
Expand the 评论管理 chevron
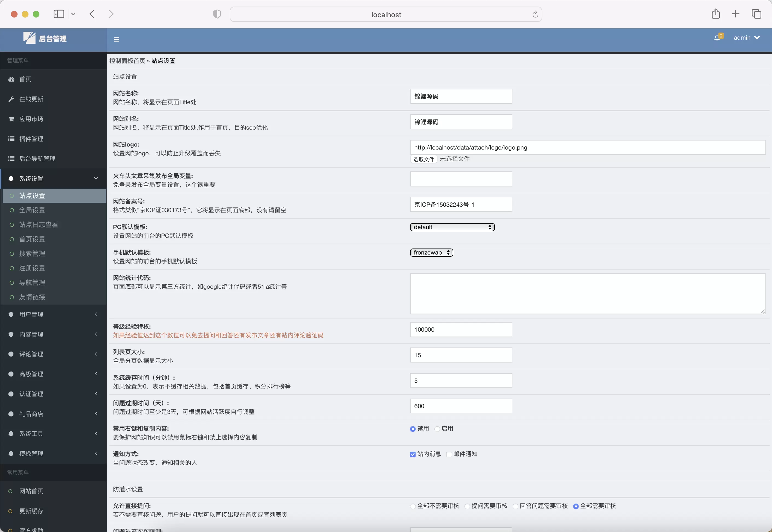coord(96,354)
